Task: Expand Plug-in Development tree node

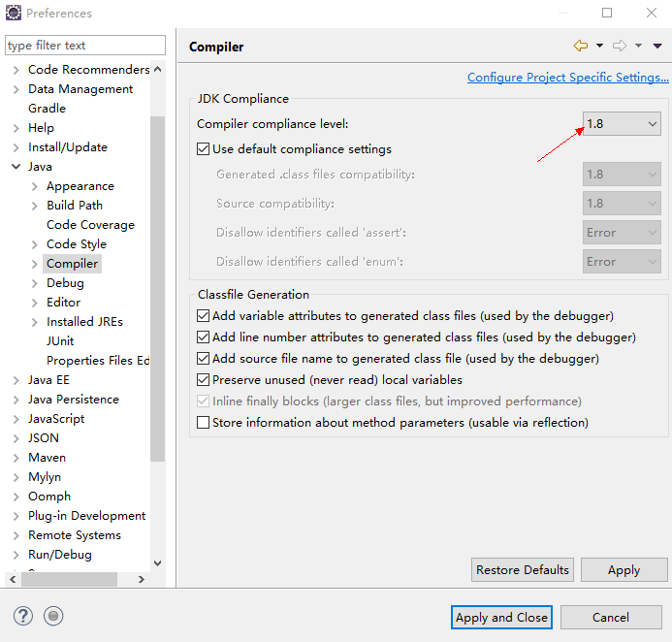Action: click(16, 516)
